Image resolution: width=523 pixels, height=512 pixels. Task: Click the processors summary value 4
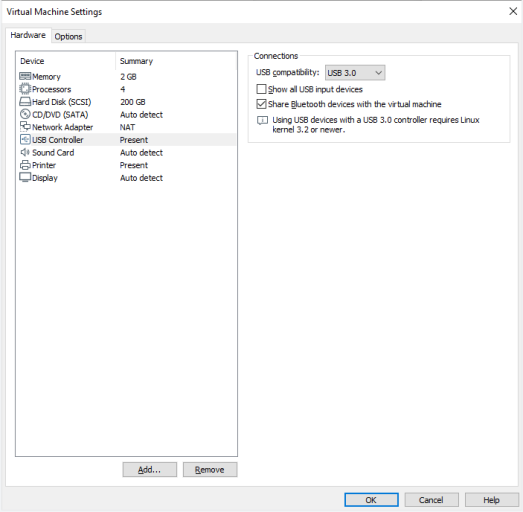[x=123, y=89]
